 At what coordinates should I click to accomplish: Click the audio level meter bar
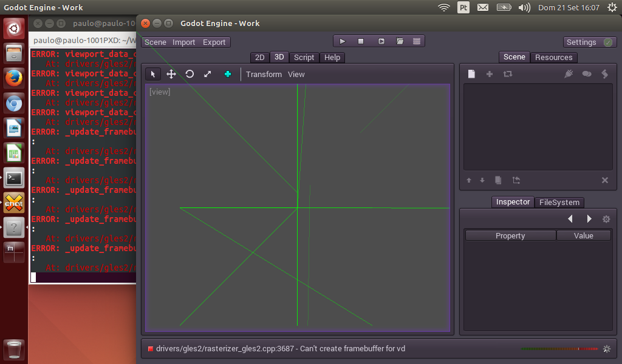point(559,349)
